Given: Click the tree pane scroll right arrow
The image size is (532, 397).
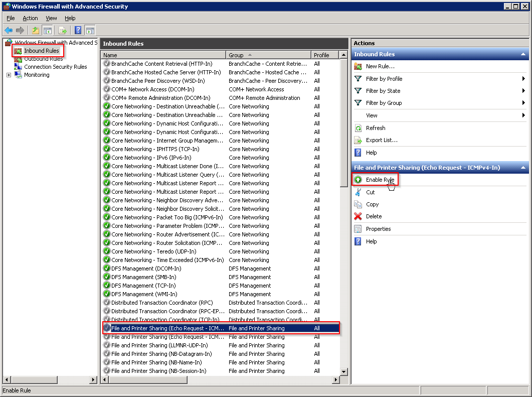Looking at the screenshot, I should pos(93,379).
